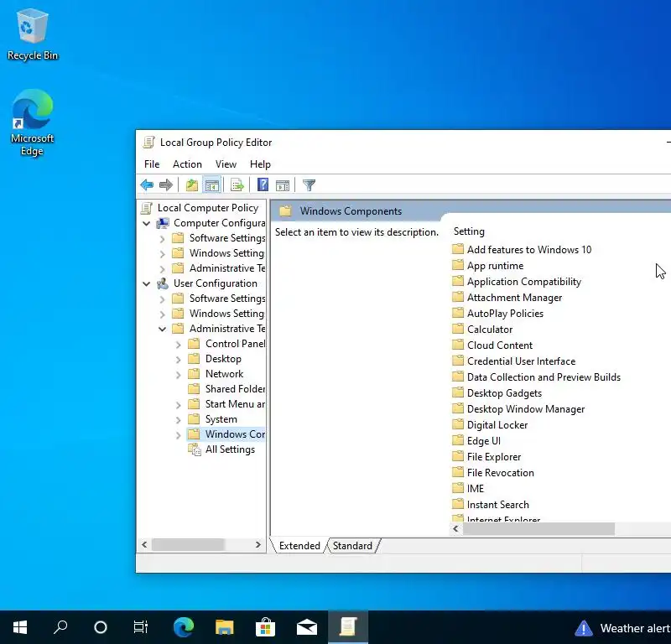Image resolution: width=671 pixels, height=644 pixels.
Task: Collapse Administrative Templates under User Configuration
Action: (162, 329)
